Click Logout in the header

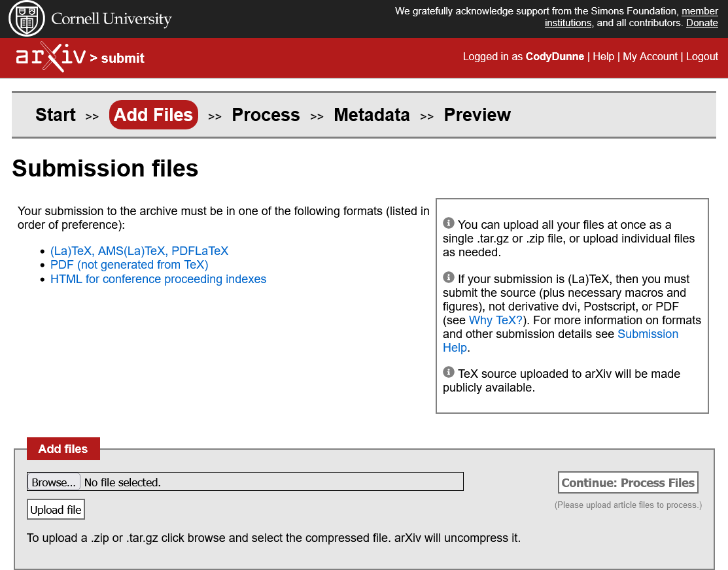coord(702,57)
